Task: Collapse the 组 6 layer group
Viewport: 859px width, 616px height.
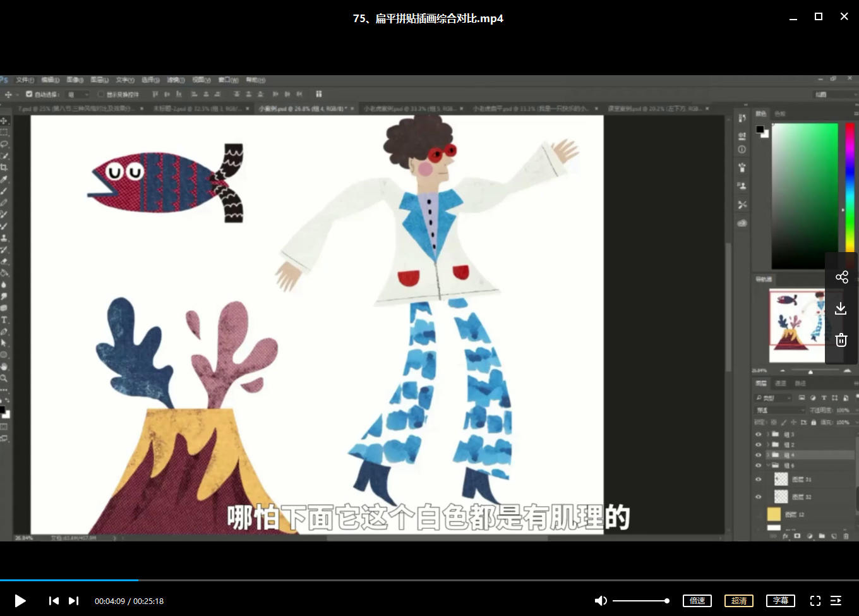Action: 769,466
